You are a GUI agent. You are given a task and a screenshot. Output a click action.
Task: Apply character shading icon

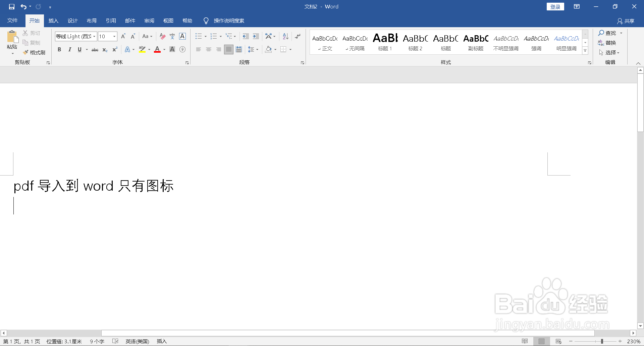[172, 49]
